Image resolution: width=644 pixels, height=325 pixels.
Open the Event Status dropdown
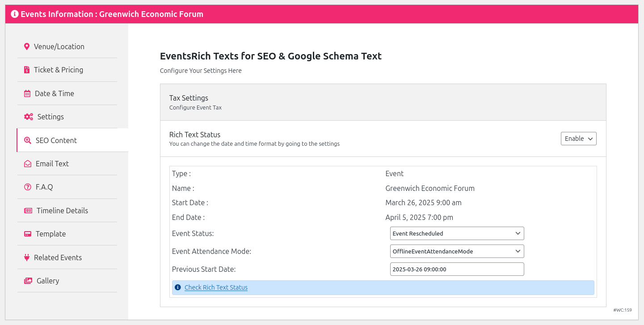pos(457,233)
